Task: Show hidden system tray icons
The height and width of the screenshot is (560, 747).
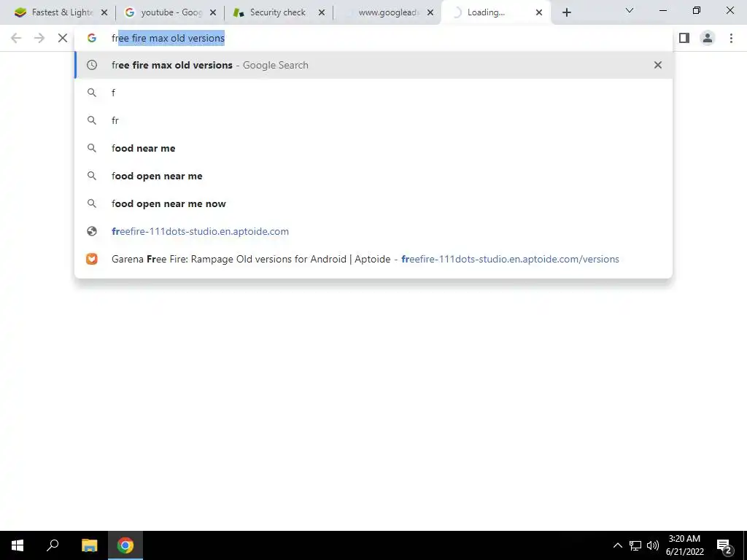Action: [617, 545]
